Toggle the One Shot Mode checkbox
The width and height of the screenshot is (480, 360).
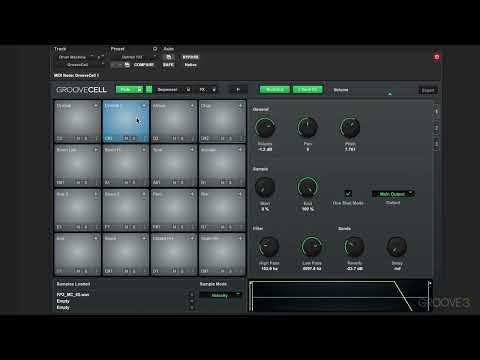pyautogui.click(x=348, y=193)
